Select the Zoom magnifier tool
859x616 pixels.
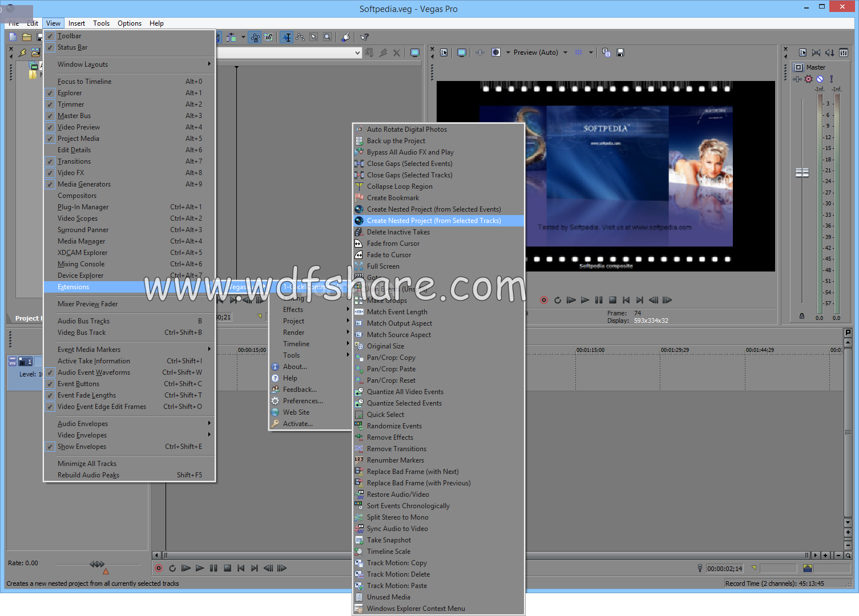tap(327, 38)
